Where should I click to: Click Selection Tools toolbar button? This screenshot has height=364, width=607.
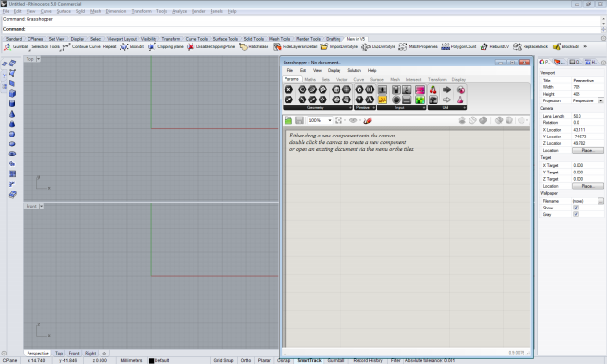pos(46,46)
